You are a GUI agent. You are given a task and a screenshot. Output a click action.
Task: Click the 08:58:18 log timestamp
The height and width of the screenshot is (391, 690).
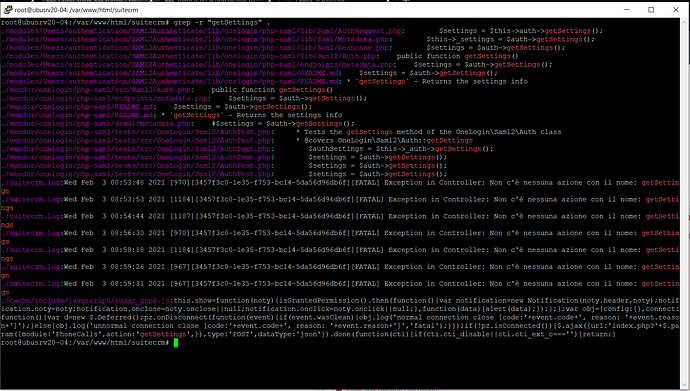(x=127, y=250)
